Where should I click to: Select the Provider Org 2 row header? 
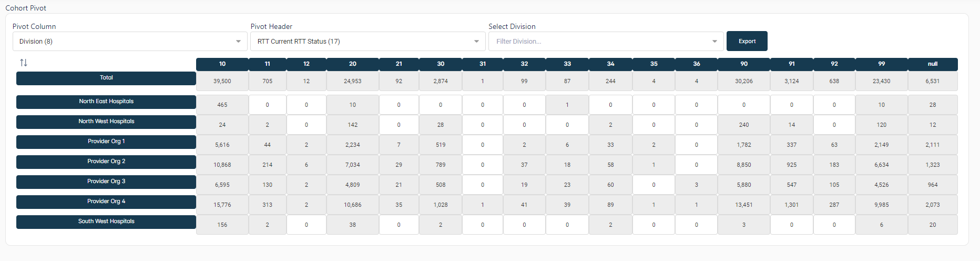[106, 162]
